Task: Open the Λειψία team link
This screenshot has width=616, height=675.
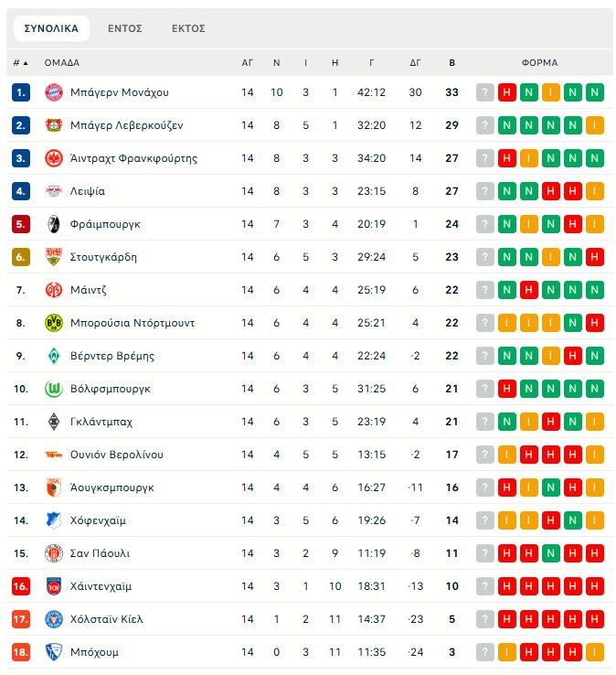Action: [x=88, y=191]
